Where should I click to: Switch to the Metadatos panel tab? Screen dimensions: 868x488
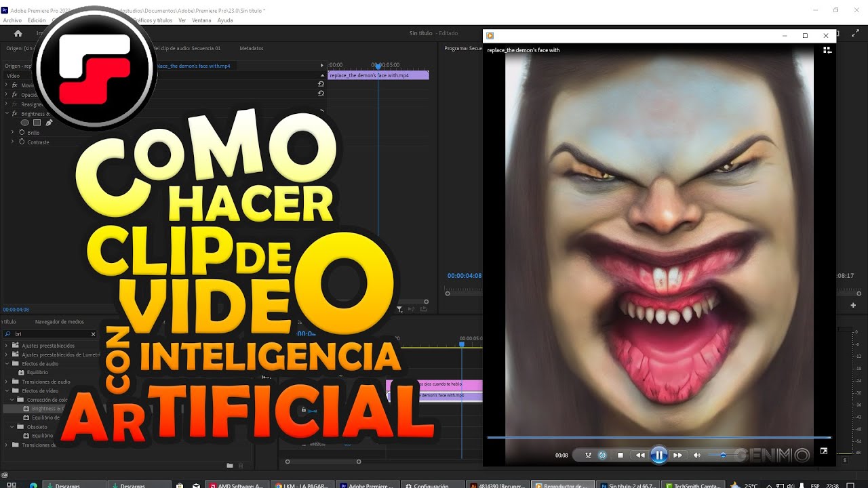(252, 48)
